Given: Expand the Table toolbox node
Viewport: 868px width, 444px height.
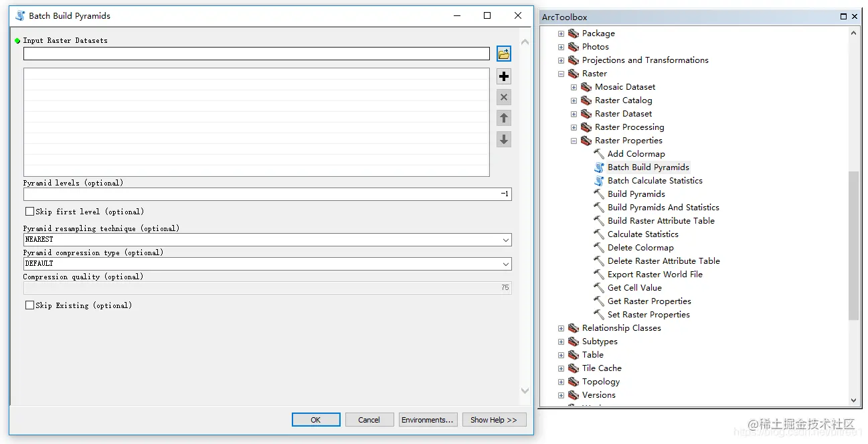Looking at the screenshot, I should pos(561,355).
